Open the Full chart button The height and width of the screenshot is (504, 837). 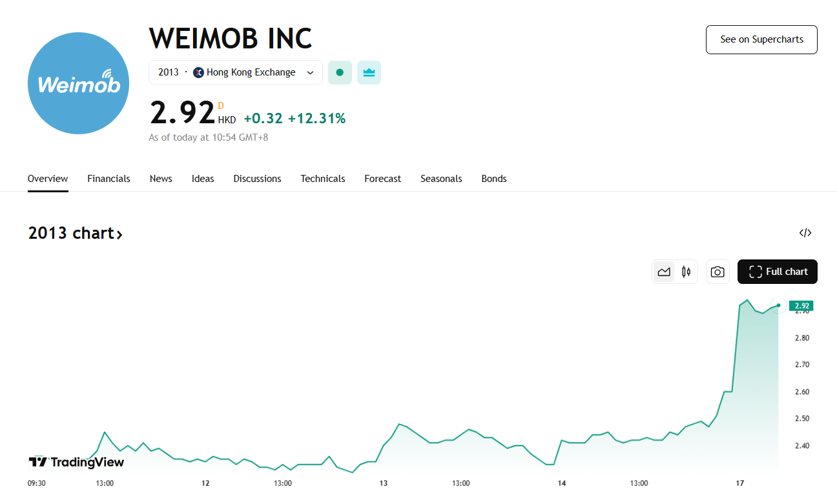tap(778, 272)
